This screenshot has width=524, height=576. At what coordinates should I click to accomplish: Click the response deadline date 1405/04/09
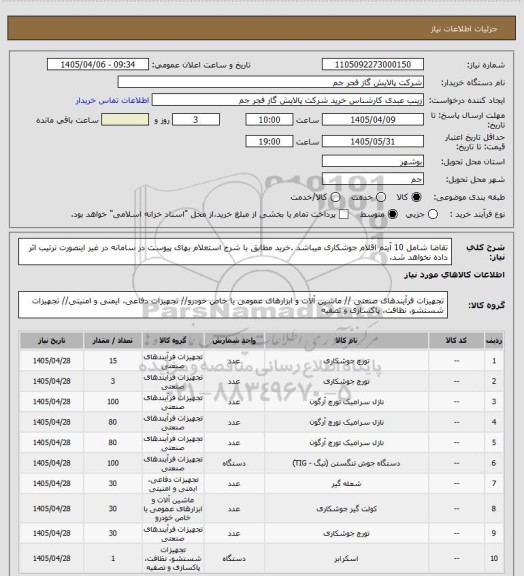tap(373, 120)
